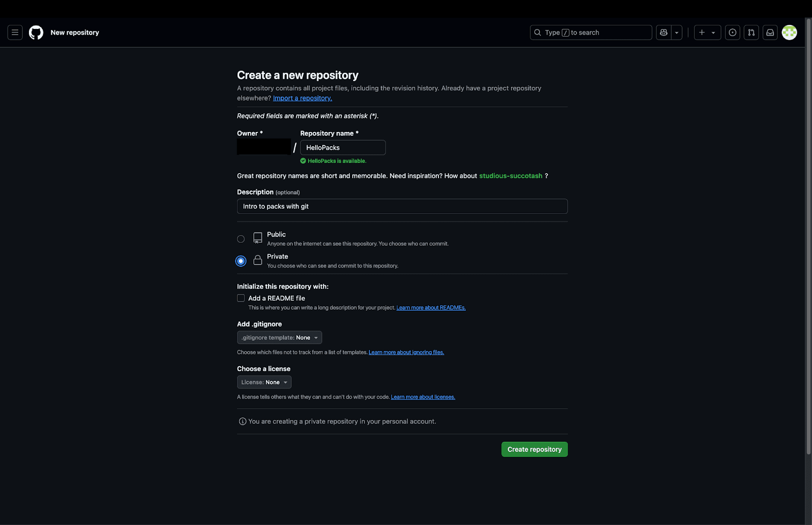Screen dimensions: 812x525
Task: Follow the Import a repository link
Action: coord(302,99)
